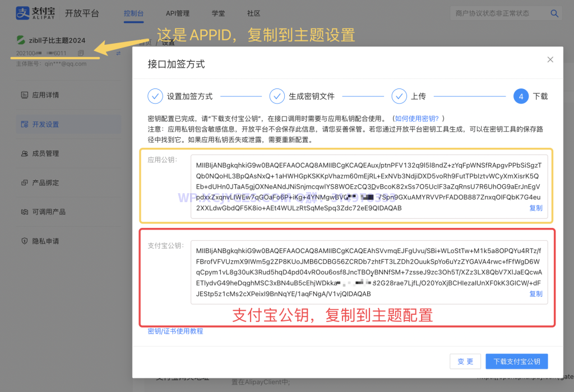574x392 pixels.
Task: Select the step 1 设置加签方式 checkmark
Action: tap(156, 96)
